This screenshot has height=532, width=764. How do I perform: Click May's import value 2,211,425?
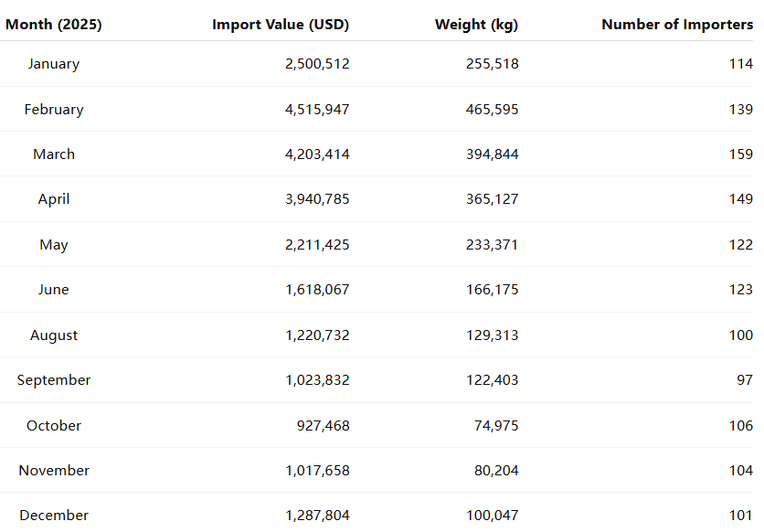pyautogui.click(x=317, y=245)
